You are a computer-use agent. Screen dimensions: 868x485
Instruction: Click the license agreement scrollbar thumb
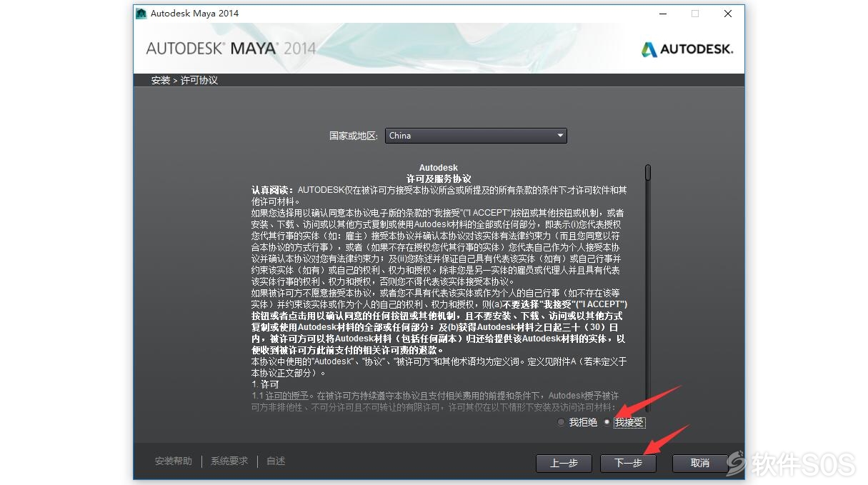click(x=648, y=172)
